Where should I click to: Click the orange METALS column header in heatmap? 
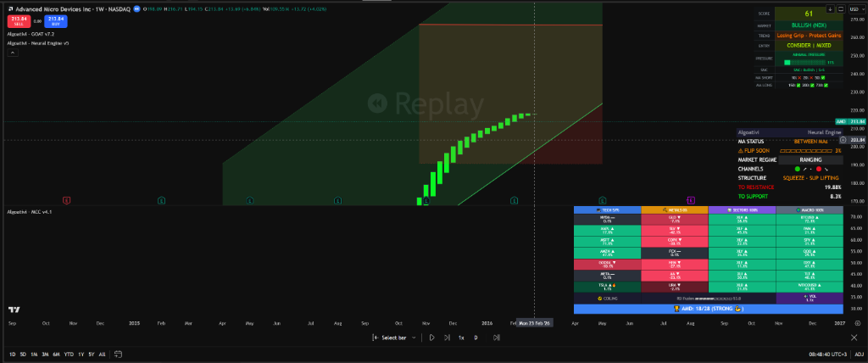[x=674, y=210]
